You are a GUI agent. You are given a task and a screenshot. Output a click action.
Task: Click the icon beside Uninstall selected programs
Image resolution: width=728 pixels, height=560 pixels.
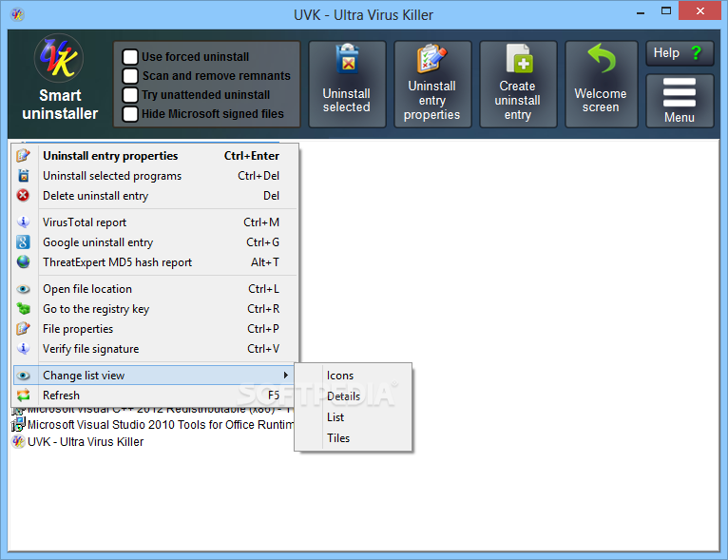23,176
